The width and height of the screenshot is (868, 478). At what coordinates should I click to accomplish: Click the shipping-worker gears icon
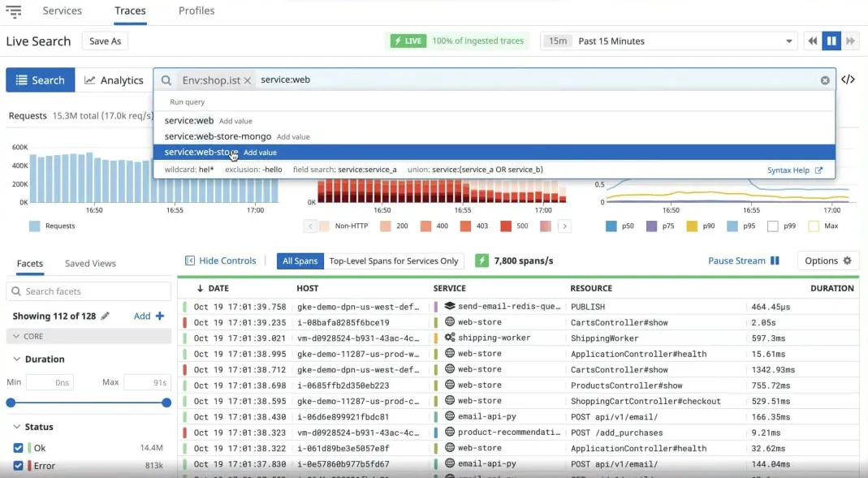(450, 338)
